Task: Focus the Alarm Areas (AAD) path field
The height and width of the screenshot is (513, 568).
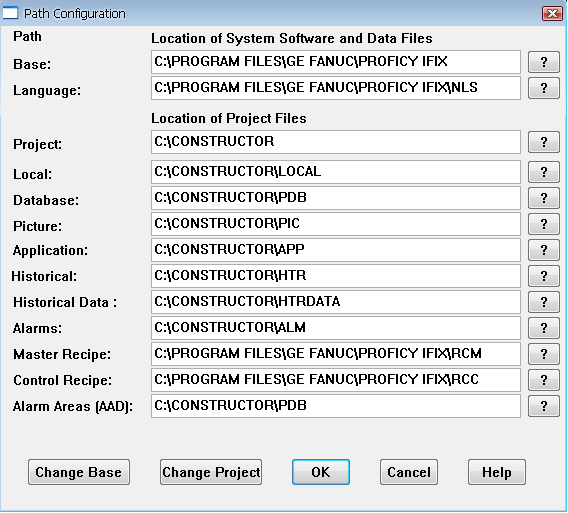Action: 336,406
